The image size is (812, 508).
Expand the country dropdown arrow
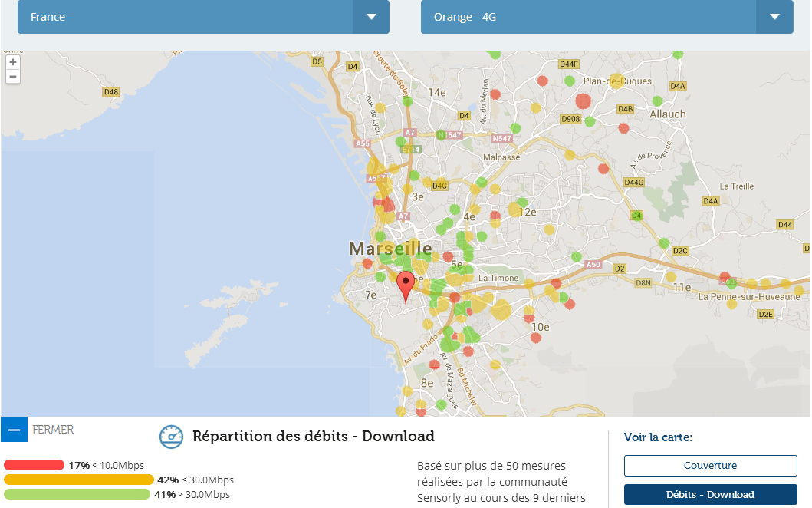coord(371,17)
